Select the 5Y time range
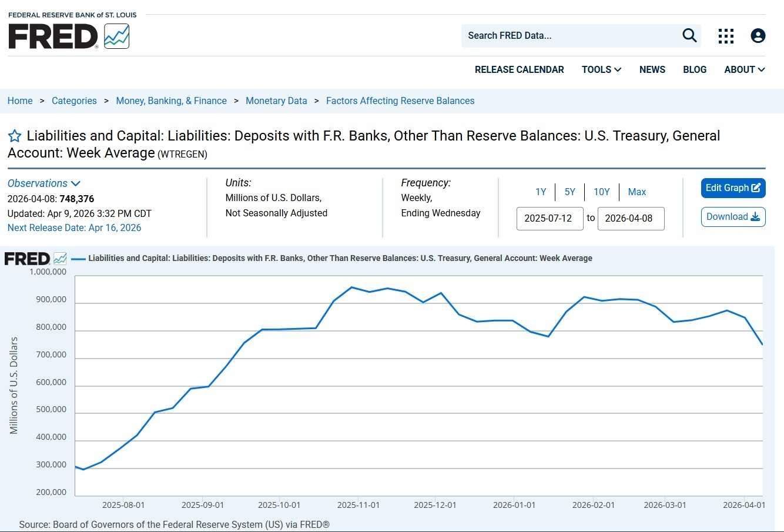The image size is (784, 532). pyautogui.click(x=569, y=192)
